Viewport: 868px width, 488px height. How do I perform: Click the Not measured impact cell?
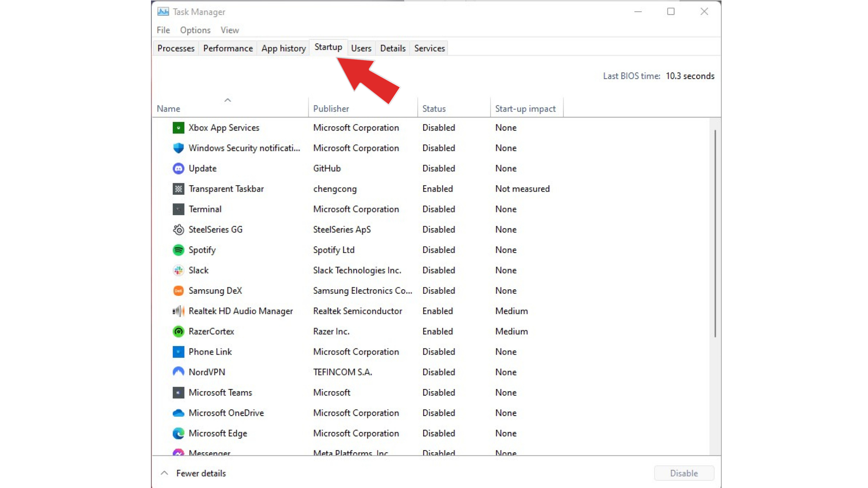pyautogui.click(x=522, y=189)
